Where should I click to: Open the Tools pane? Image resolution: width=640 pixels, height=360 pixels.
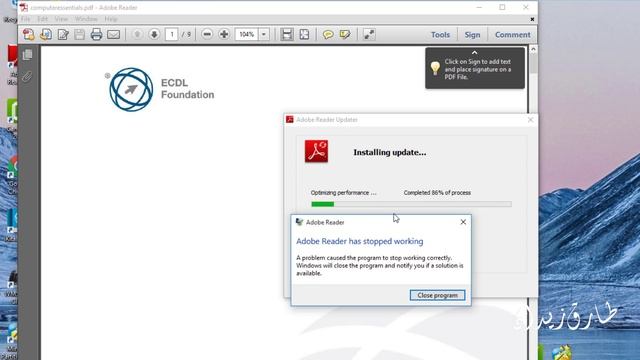point(440,35)
